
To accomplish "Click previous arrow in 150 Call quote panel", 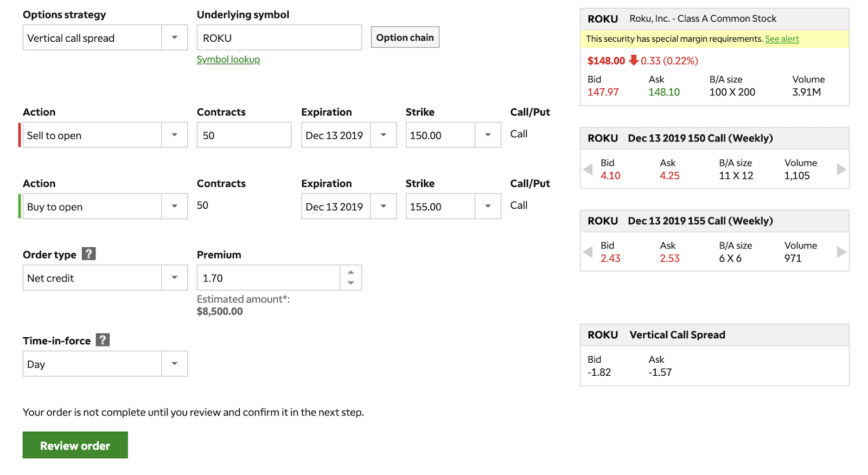I will [588, 169].
